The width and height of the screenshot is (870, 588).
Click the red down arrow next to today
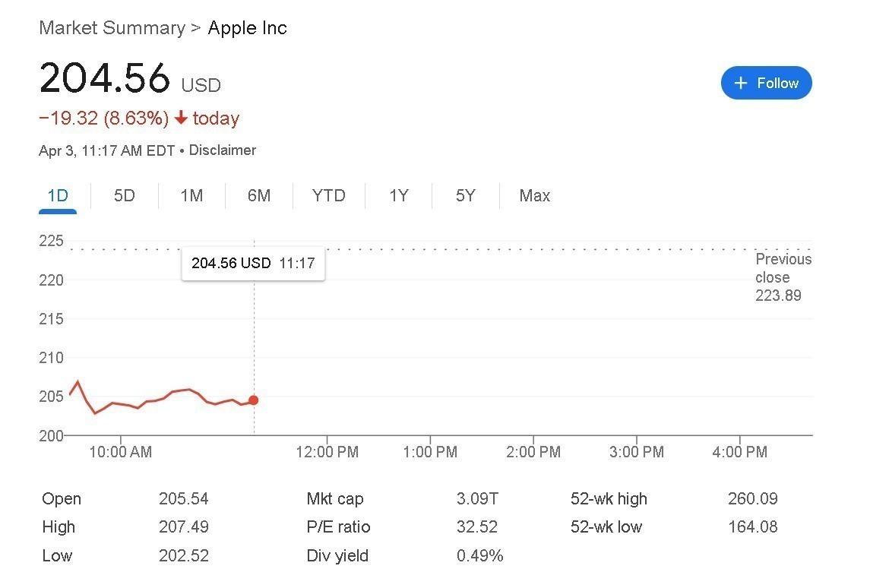coord(181,119)
